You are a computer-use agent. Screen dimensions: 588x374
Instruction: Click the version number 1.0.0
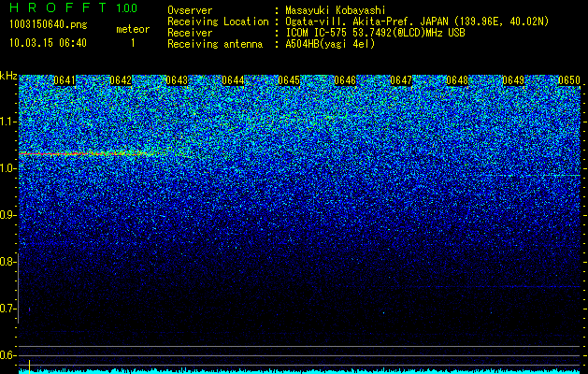[126, 8]
